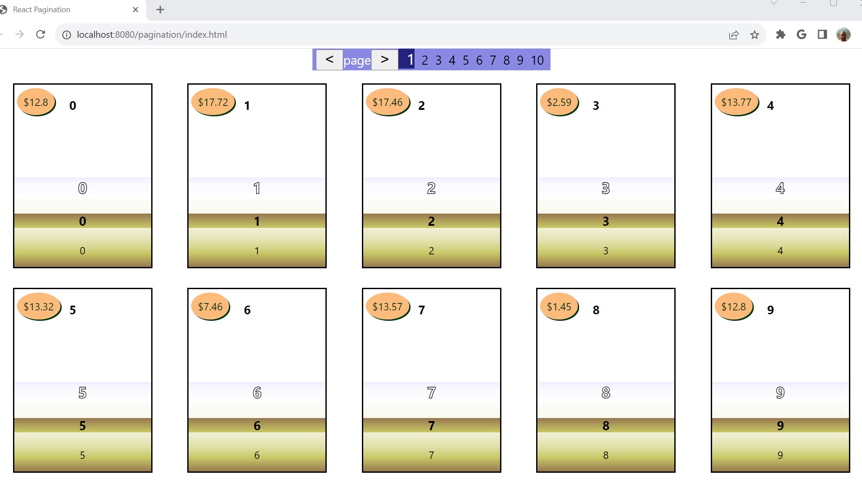Select the React Pagination tab
Image resolution: width=862 pixels, height=504 pixels.
pyautogui.click(x=72, y=10)
